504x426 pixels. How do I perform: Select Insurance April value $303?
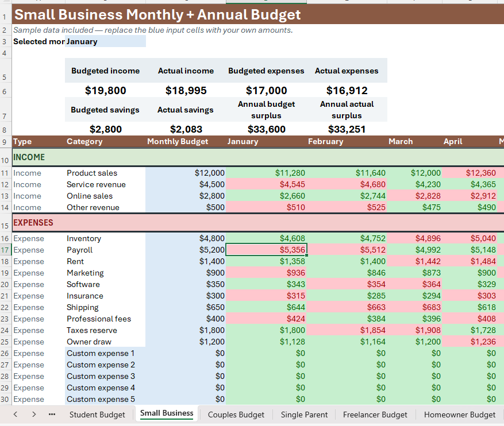pos(470,296)
